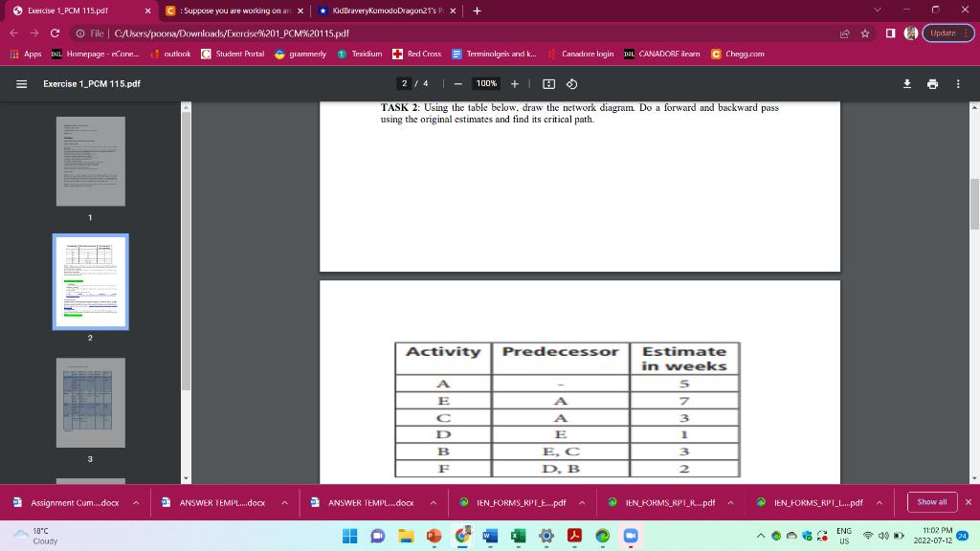Open the PDF sidebar menu hamburger icon
980x551 pixels.
click(x=20, y=83)
